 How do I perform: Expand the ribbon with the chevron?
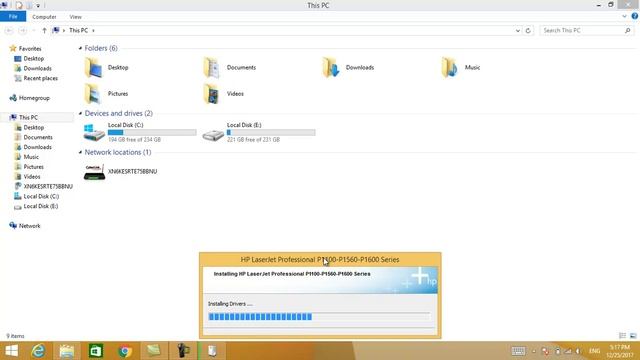pyautogui.click(x=624, y=16)
